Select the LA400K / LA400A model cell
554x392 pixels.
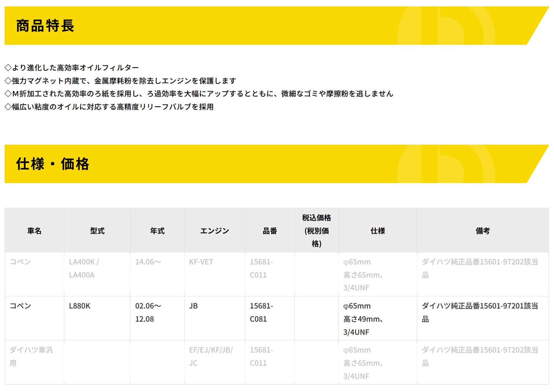pyautogui.click(x=84, y=268)
